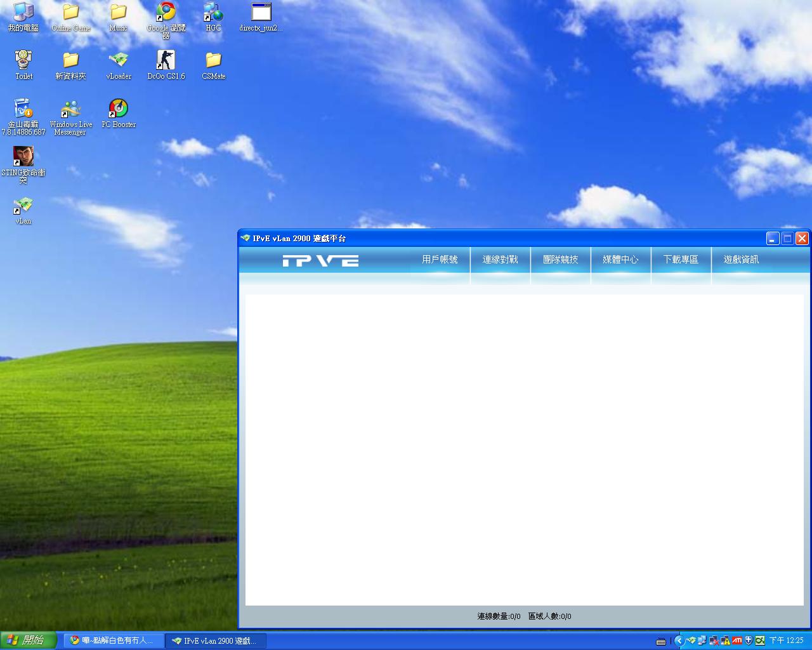Expand hidden system tray icons arrow
The height and width of the screenshot is (650, 812).
pos(679,641)
